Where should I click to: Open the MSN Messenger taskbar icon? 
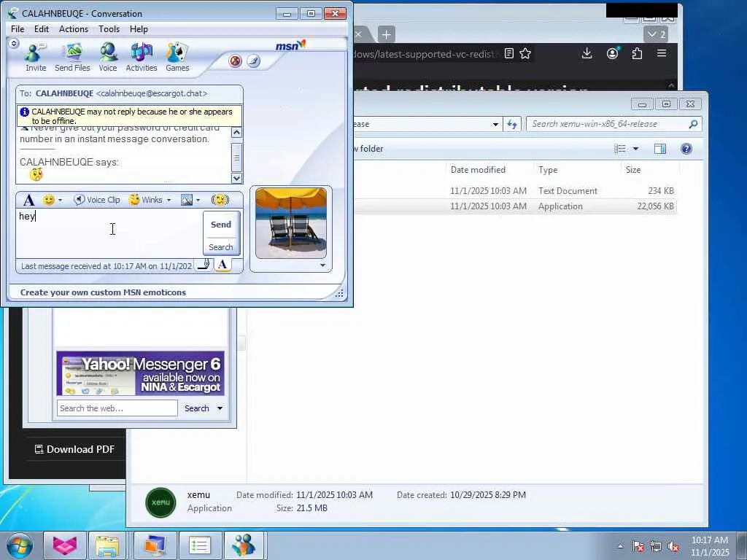point(244,545)
